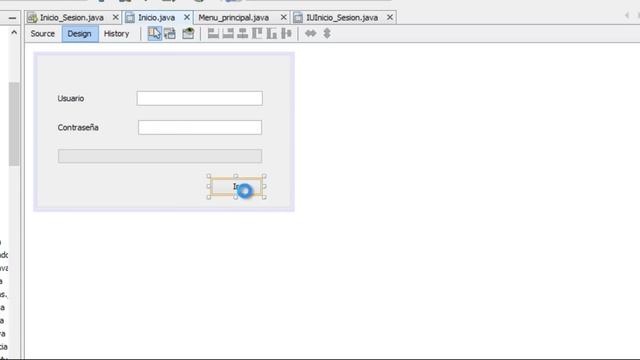Open the IUInicio_Sesion.java tab
Viewport: 640px width, 360px height.
pyautogui.click(x=342, y=18)
